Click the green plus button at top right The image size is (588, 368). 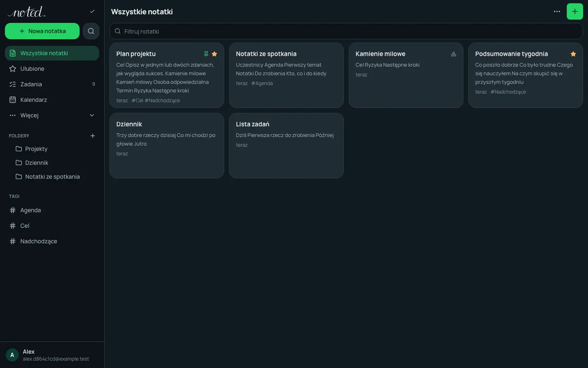tap(575, 11)
